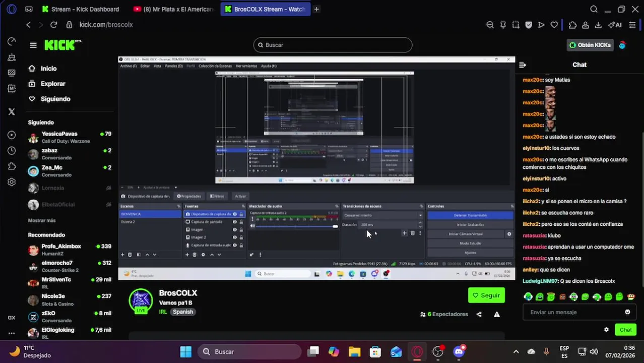Open YessicaPavas channel in Siguiendo
The image size is (644, 363).
pyautogui.click(x=70, y=137)
